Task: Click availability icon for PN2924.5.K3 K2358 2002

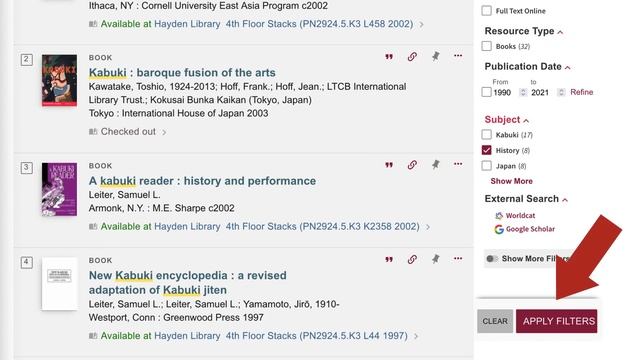Action: click(93, 227)
